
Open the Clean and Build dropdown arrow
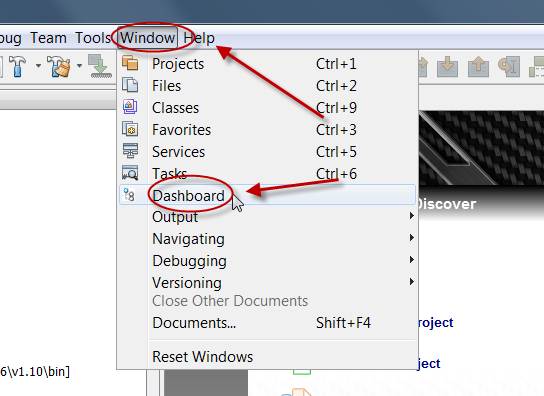tap(79, 66)
